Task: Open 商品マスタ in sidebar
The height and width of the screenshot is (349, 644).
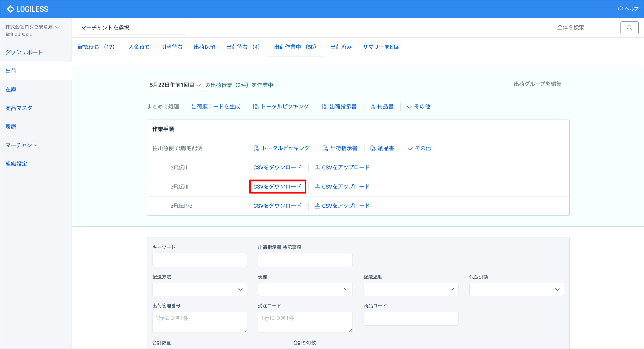Action: pyautogui.click(x=36, y=108)
